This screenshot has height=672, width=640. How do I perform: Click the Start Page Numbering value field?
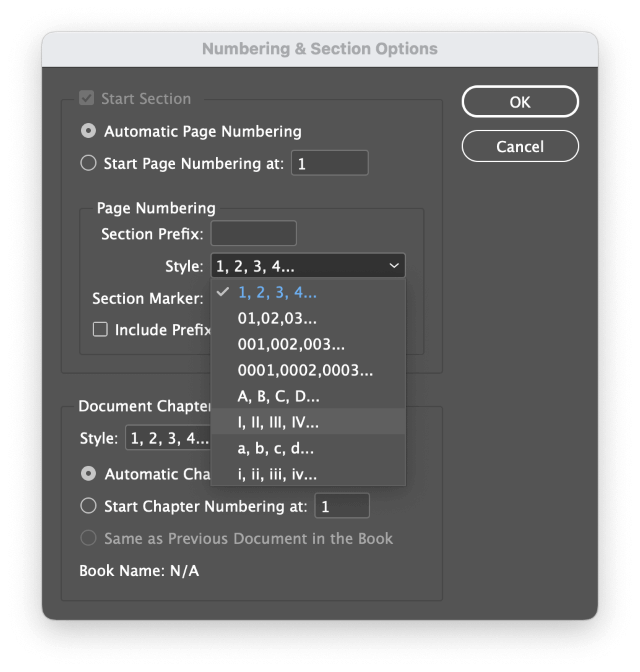coord(329,163)
